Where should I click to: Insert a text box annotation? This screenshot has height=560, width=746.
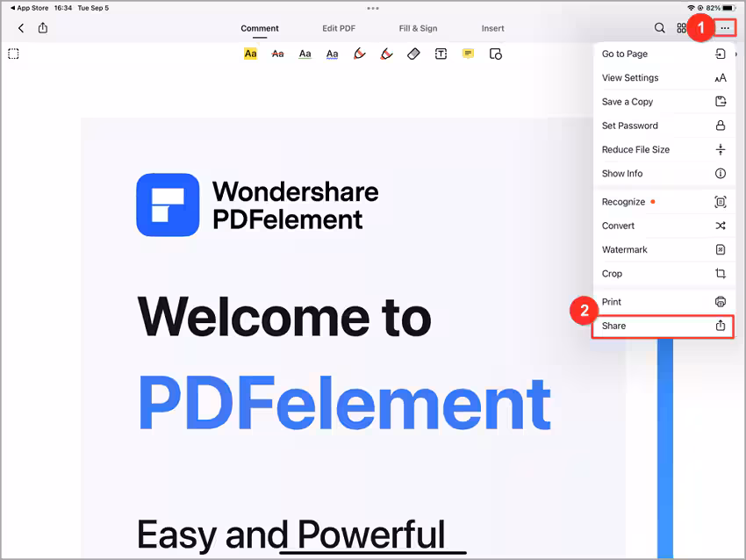coord(441,54)
